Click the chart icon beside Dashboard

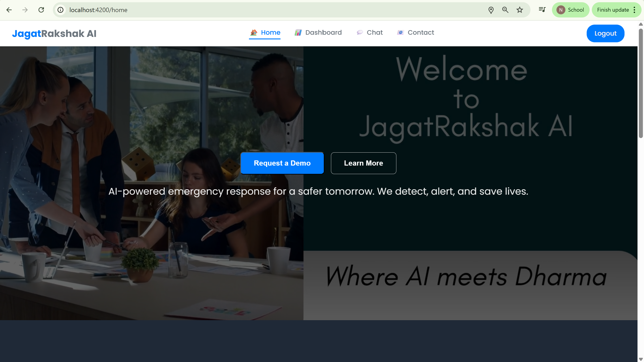(298, 32)
